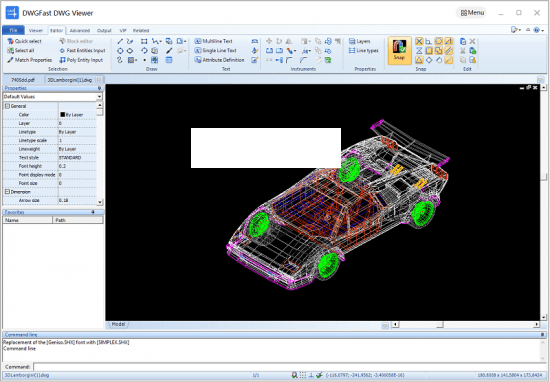
Task: Click the black pen icon in the Draw group
Action: tap(169, 51)
